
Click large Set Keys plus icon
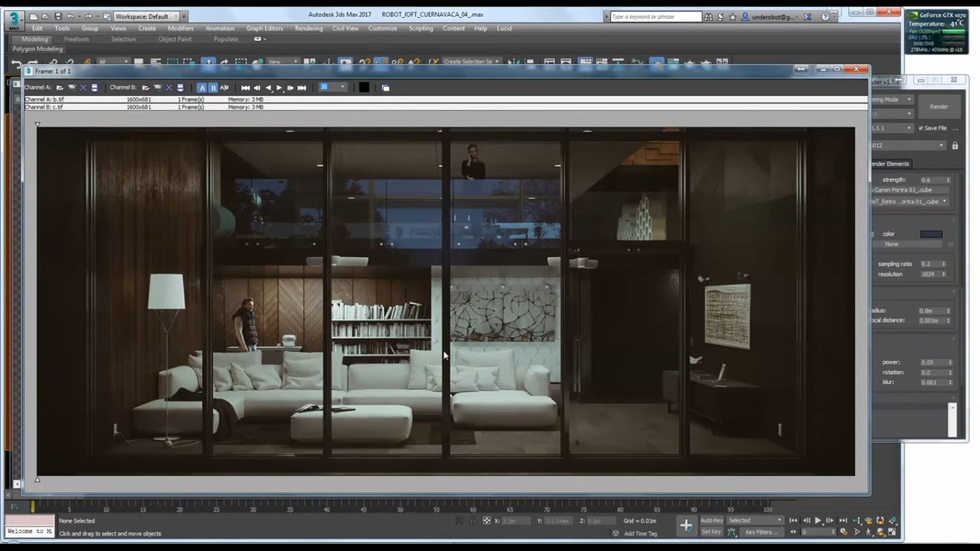(686, 526)
